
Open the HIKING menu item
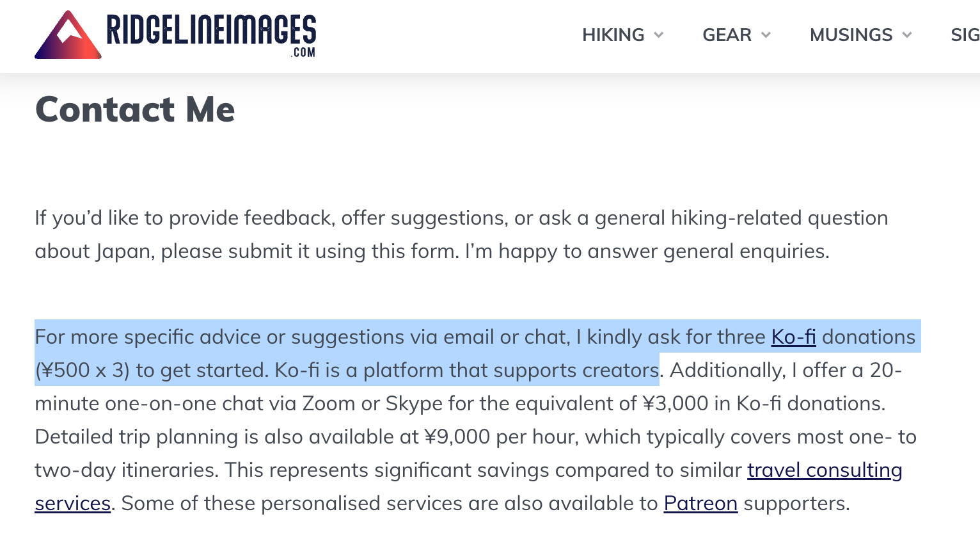click(x=613, y=35)
